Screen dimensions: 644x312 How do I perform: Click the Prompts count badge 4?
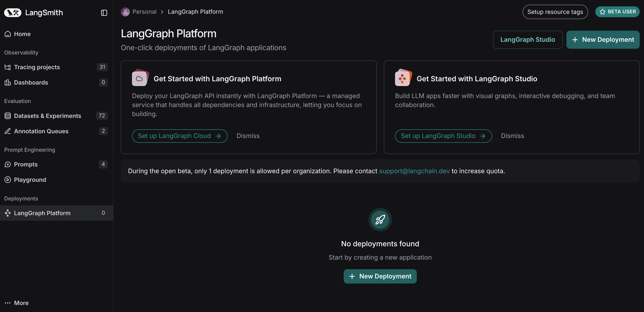pos(103,164)
